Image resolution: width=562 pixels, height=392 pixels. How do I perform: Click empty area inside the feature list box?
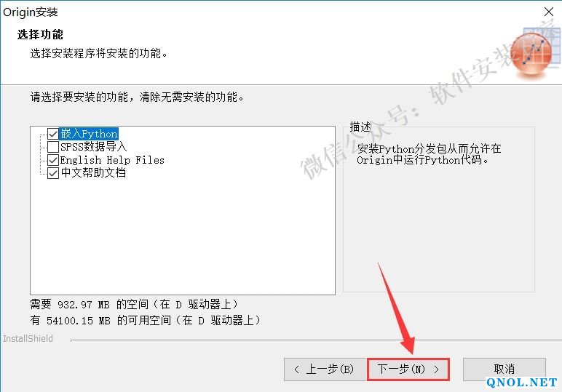183,236
